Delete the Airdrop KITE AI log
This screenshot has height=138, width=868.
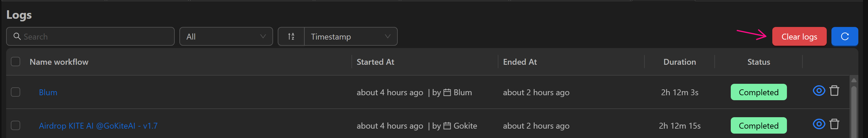pyautogui.click(x=834, y=124)
